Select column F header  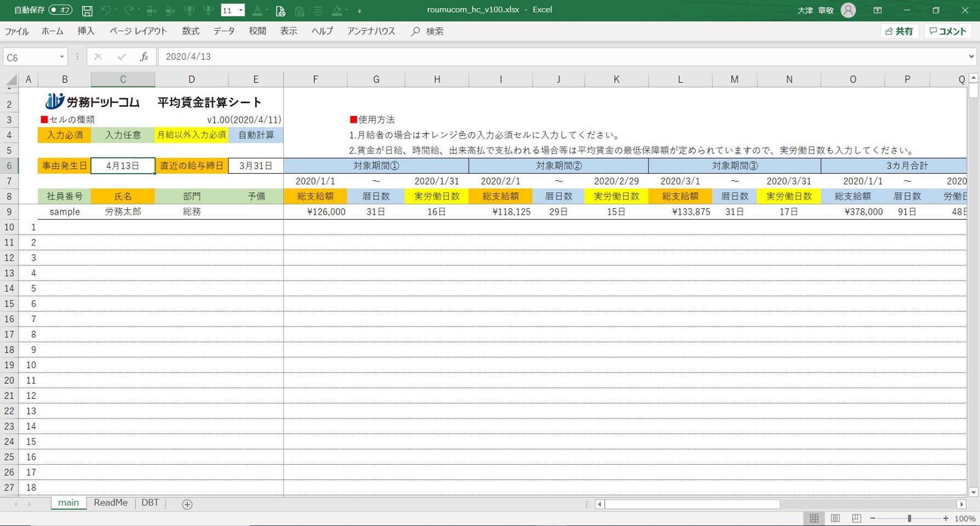pyautogui.click(x=315, y=79)
